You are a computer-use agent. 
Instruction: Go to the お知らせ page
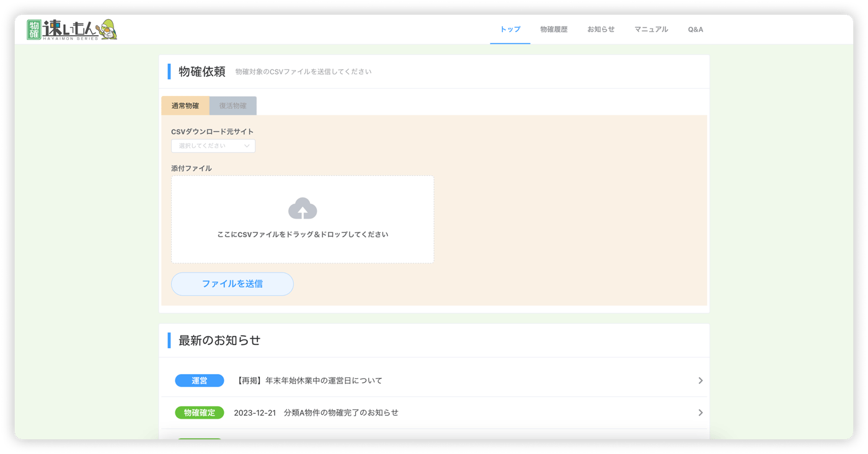601,29
